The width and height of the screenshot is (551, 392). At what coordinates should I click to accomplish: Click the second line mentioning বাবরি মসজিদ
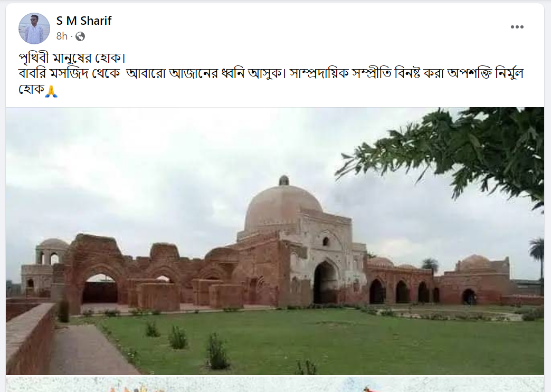click(271, 73)
